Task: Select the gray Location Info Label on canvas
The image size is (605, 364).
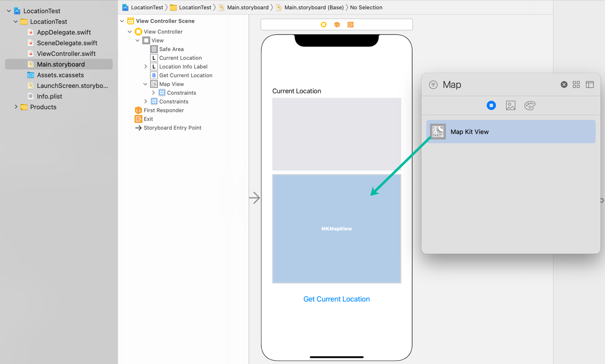Action: coord(336,134)
